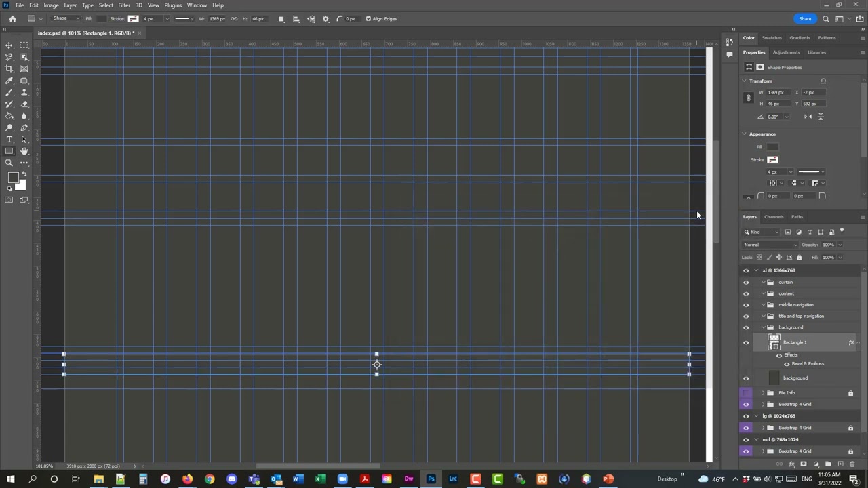Screen dimensions: 868x488
Task: Click the Share button
Action: (805, 19)
